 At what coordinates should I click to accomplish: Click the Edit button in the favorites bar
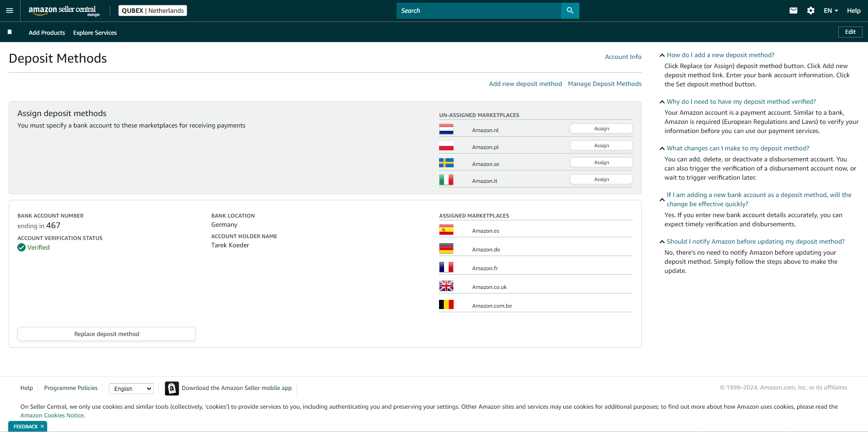(x=850, y=32)
